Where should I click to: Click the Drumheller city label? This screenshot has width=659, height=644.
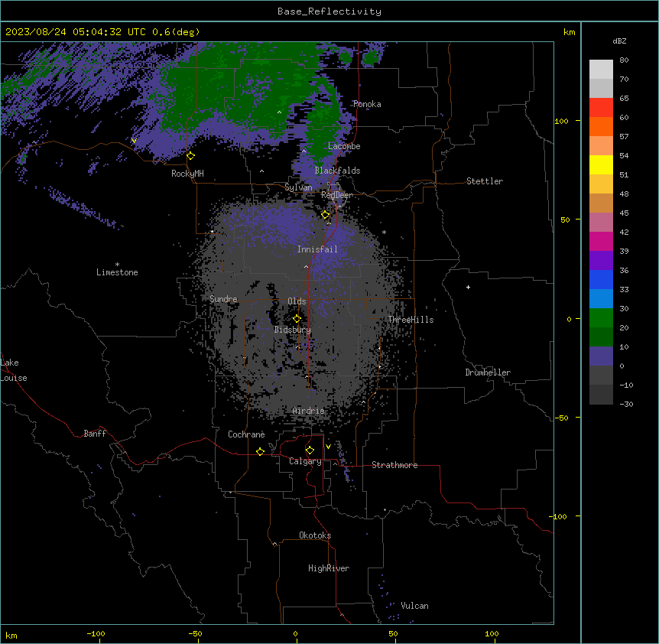click(x=488, y=372)
